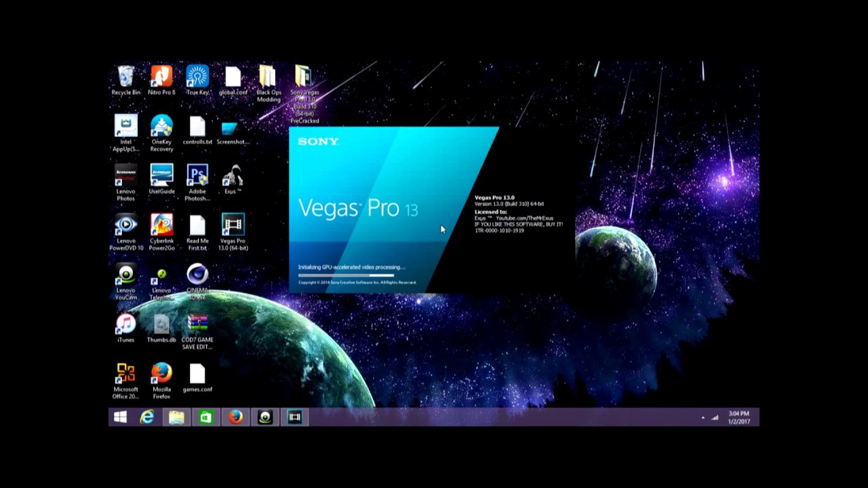Open File Explorer from the taskbar
This screenshot has width=868, height=488.
[x=176, y=418]
